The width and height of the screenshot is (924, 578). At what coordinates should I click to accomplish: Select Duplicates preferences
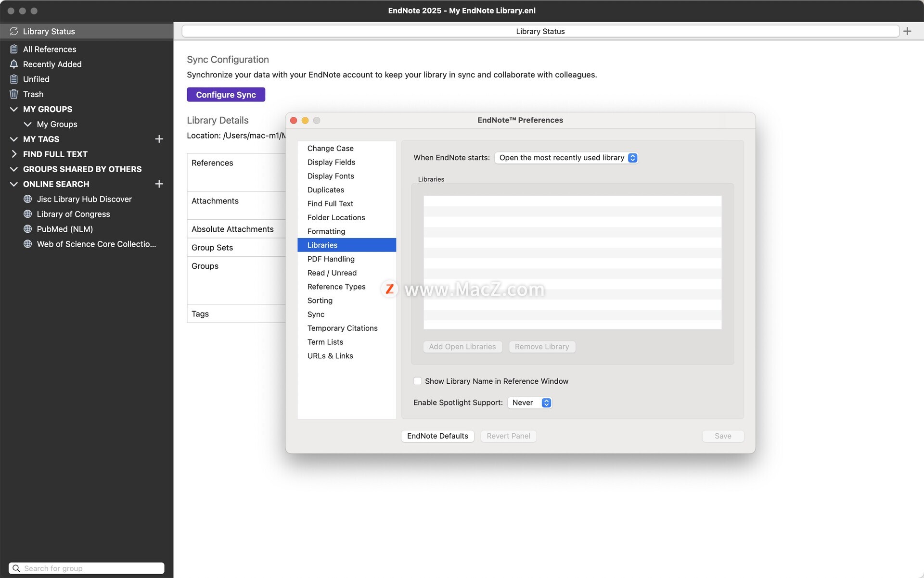pos(346,190)
